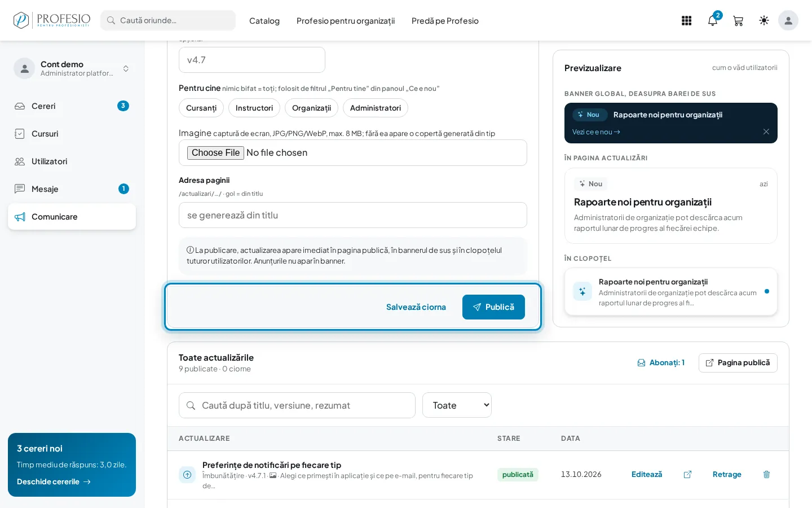
Task: Open Catalog in the top navigation
Action: click(264, 21)
